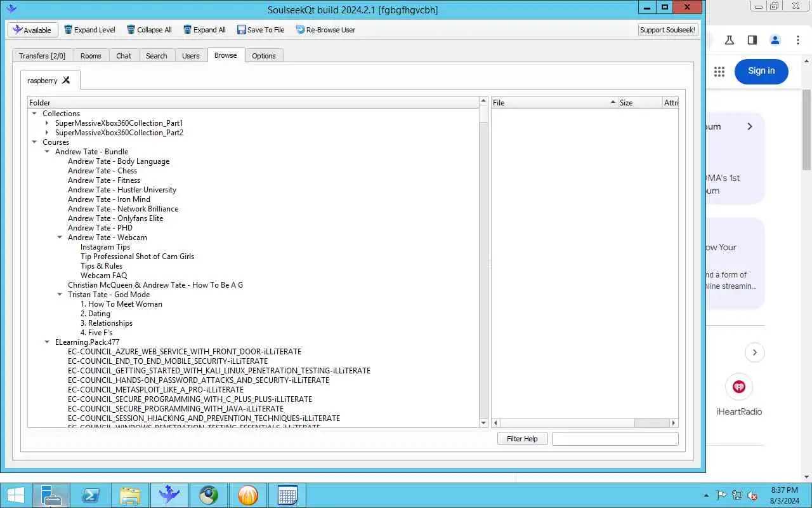
Task: Click the folder tree scroll up arrow
Action: (483, 102)
